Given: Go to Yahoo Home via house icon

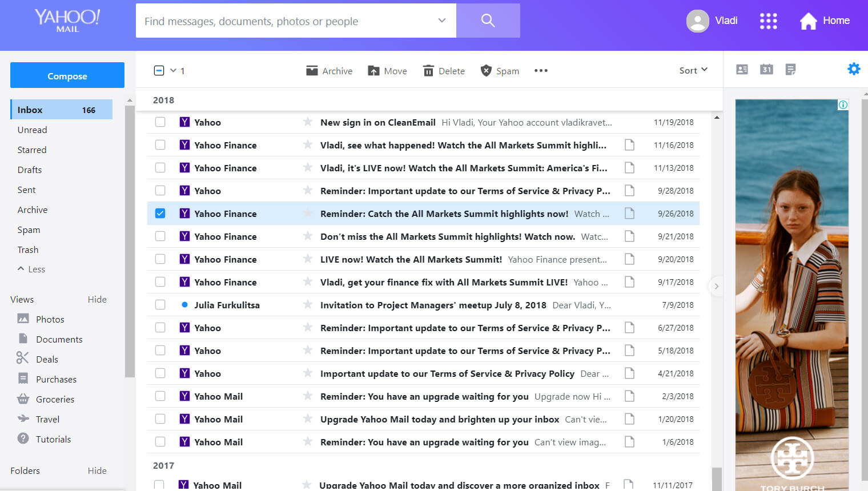Looking at the screenshot, I should point(808,21).
